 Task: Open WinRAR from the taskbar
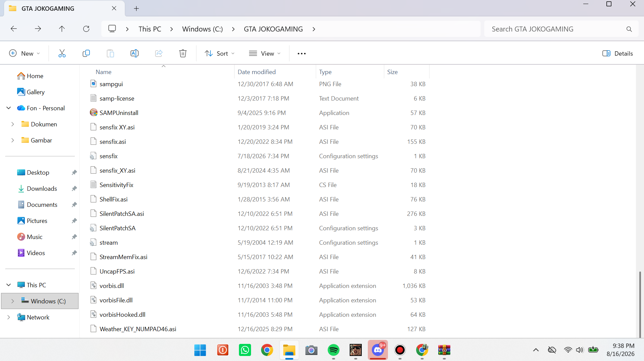(x=444, y=350)
